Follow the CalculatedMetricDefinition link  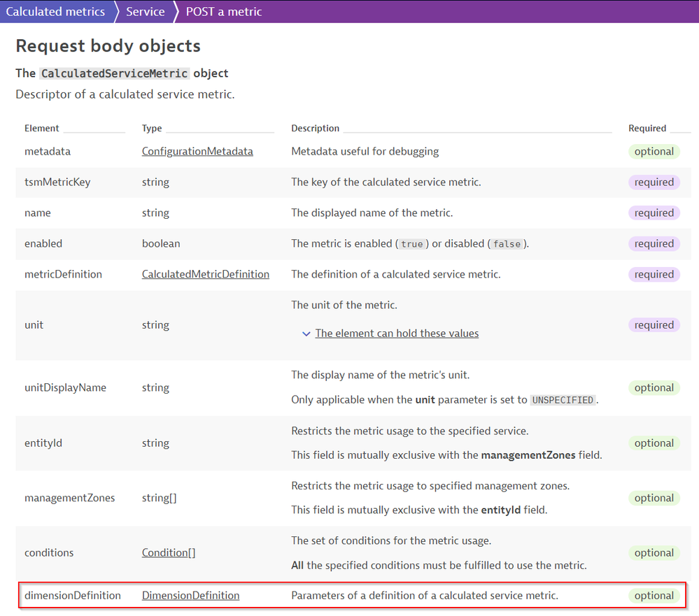click(205, 274)
